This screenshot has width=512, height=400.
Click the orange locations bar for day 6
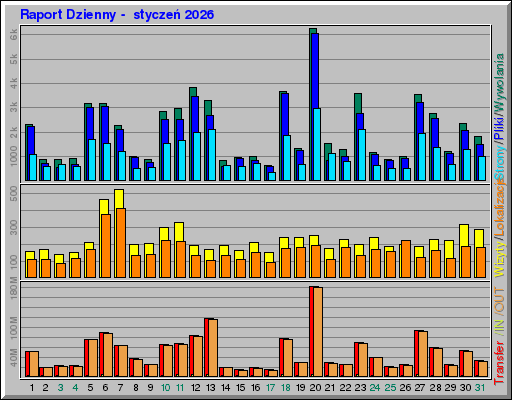pyautogui.click(x=106, y=246)
